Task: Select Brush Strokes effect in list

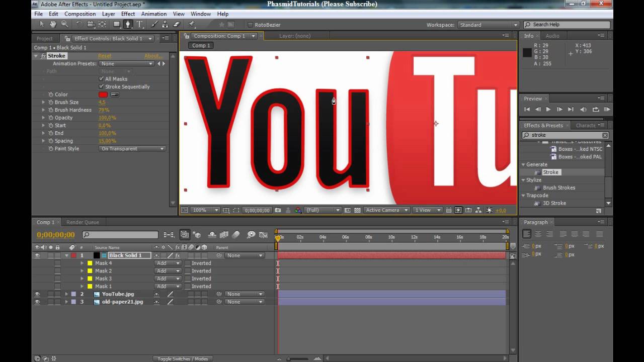Action: 558,188
